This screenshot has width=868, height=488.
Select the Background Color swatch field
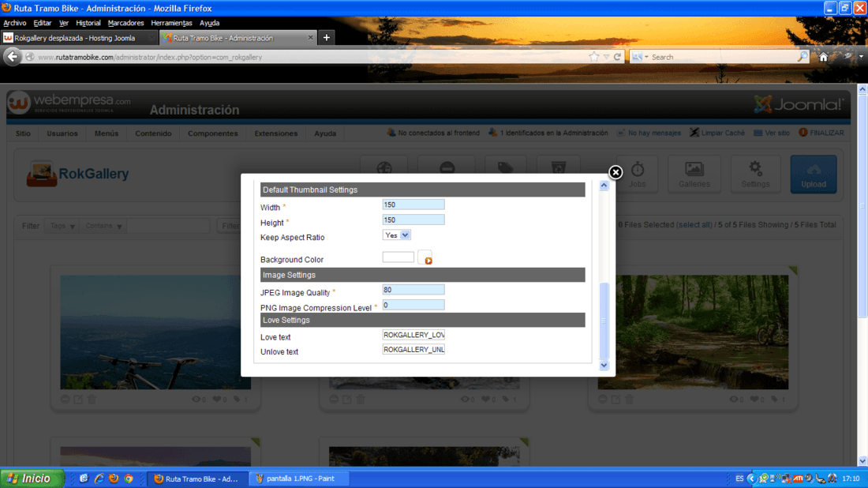click(x=398, y=257)
